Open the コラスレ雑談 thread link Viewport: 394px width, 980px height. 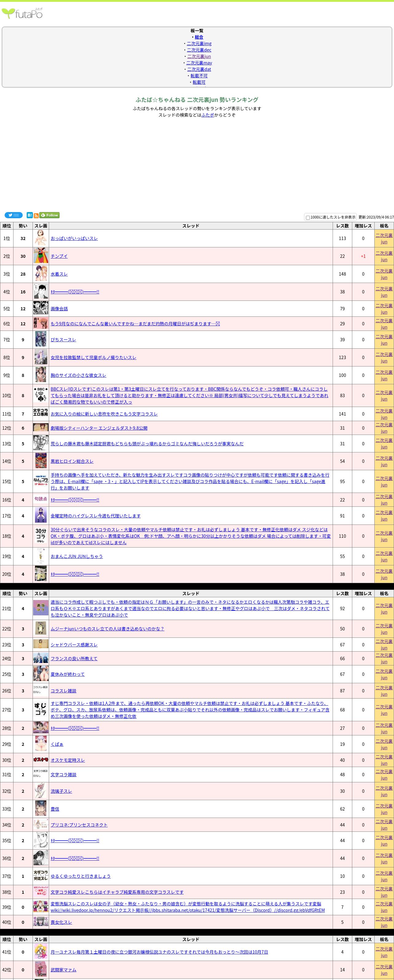63,691
